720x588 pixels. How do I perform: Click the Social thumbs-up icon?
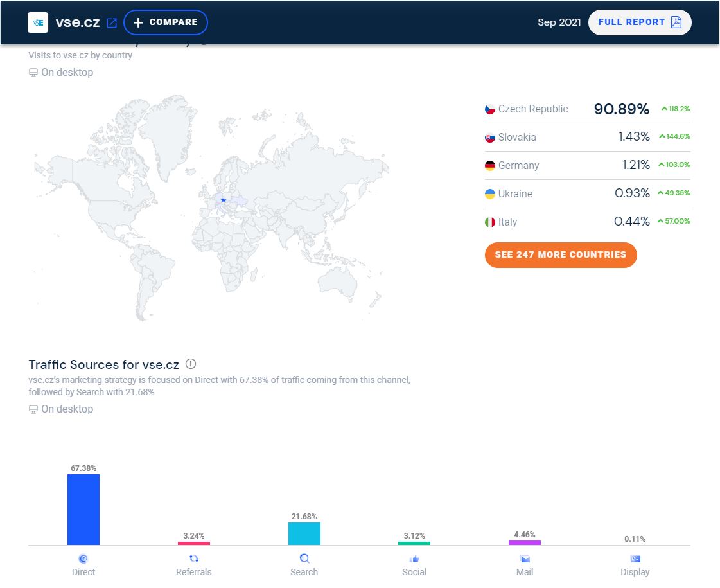point(414,558)
